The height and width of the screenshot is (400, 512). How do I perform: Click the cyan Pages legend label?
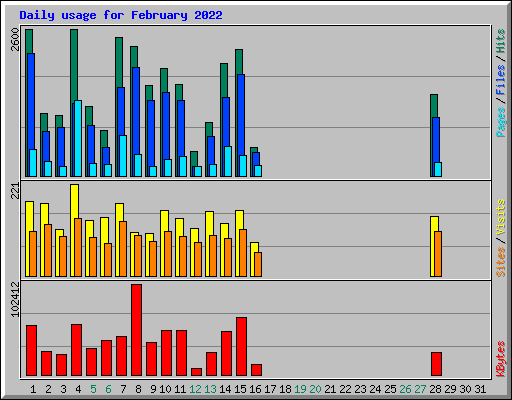[501, 122]
